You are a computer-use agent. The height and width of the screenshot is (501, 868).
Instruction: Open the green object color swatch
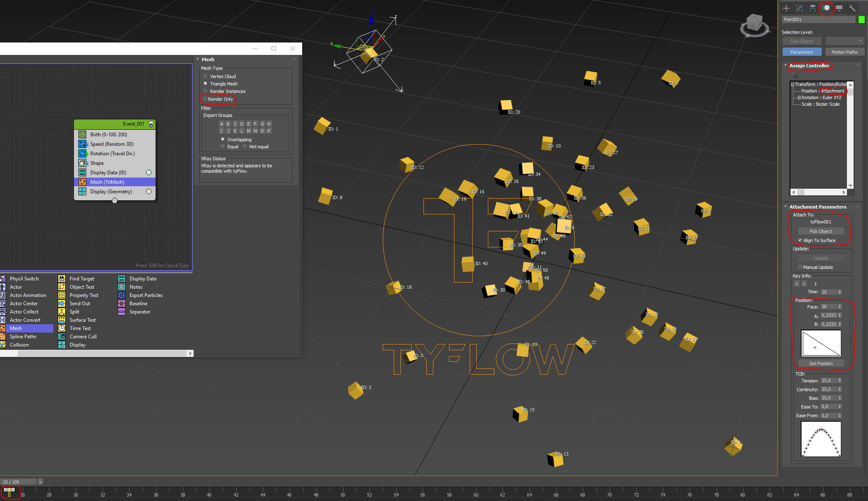[861, 19]
